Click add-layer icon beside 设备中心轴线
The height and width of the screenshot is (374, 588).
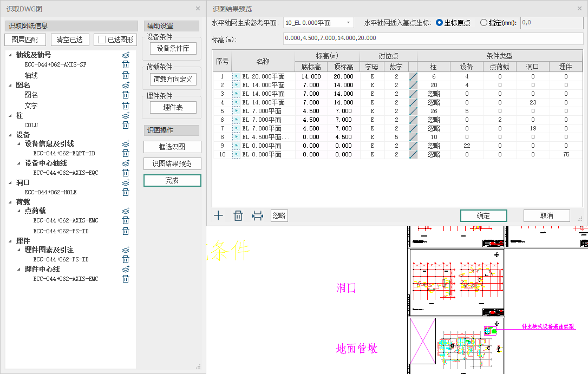pyautogui.click(x=126, y=163)
